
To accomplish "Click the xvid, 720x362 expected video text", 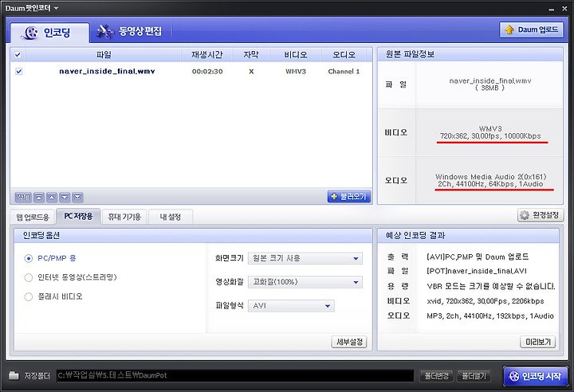I will pos(485,301).
